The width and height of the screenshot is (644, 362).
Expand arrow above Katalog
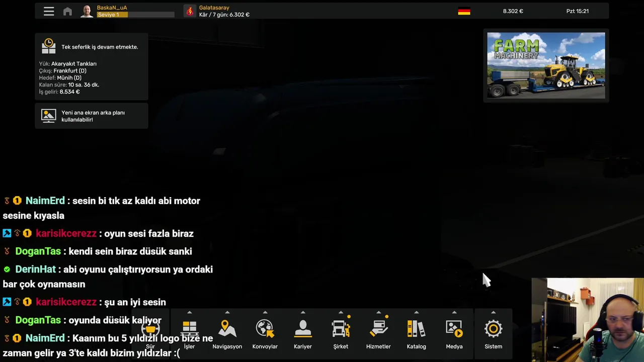416,313
